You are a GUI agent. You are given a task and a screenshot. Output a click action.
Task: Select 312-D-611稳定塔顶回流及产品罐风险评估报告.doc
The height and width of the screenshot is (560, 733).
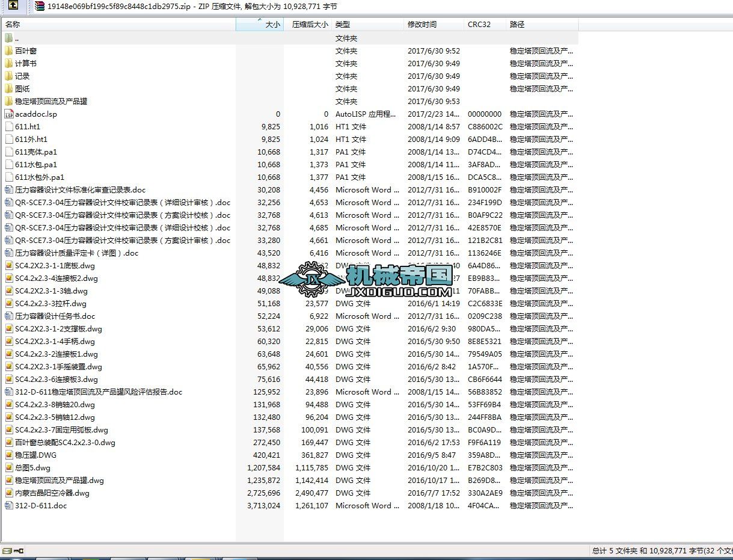tap(99, 392)
